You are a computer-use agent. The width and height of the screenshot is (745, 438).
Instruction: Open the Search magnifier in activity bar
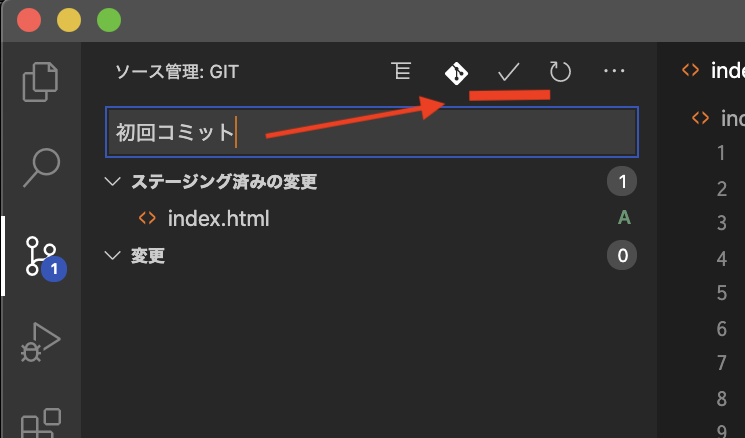tap(41, 167)
